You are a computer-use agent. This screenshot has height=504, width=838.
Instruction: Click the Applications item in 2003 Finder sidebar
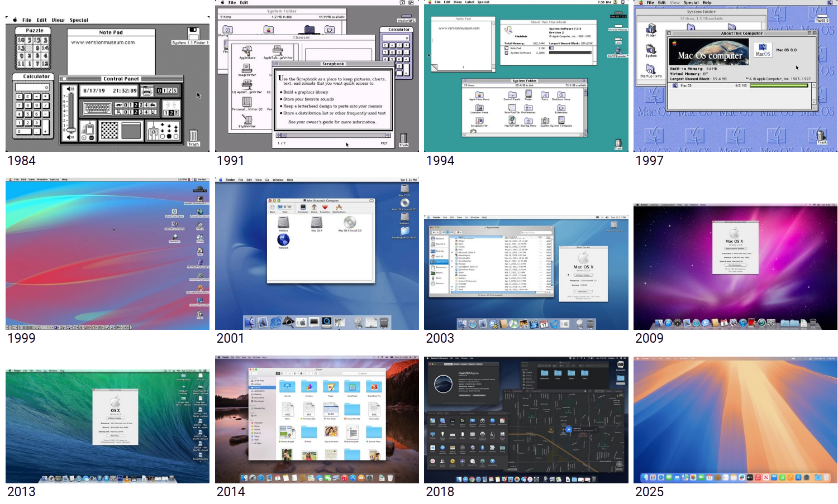click(440, 262)
